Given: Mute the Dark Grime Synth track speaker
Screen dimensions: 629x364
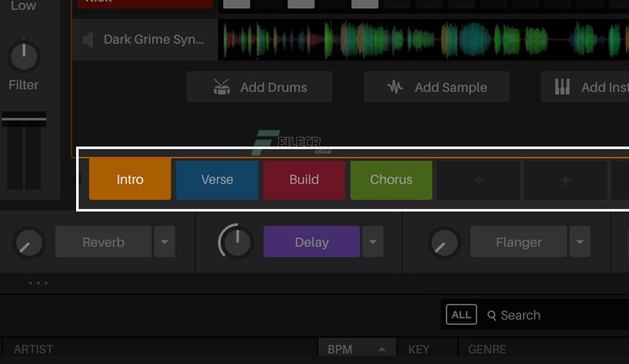Looking at the screenshot, I should (88, 40).
